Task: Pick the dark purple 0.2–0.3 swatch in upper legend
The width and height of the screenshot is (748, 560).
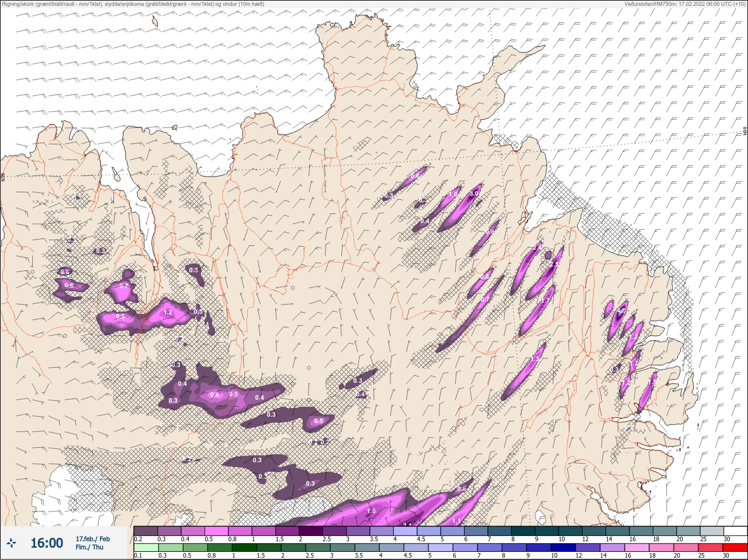Action: (x=146, y=531)
